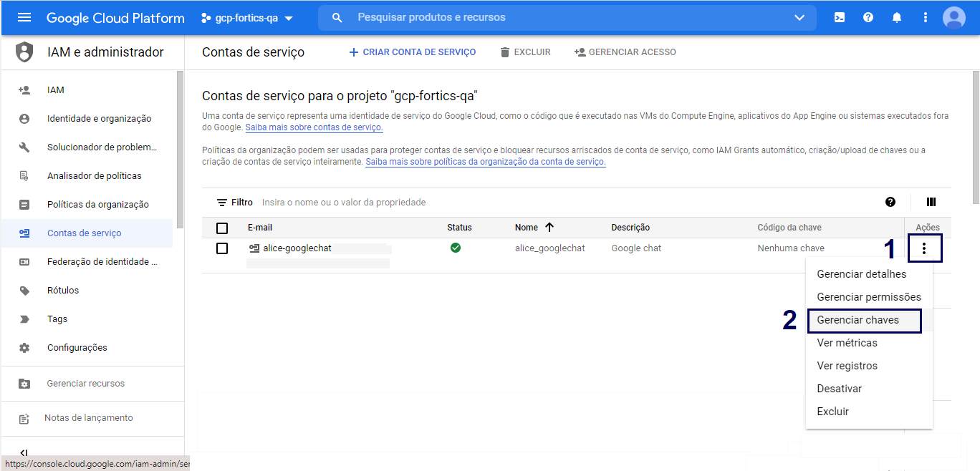980x471 pixels.
Task: Click the Nenhuma chave cell
Action: coord(791,248)
